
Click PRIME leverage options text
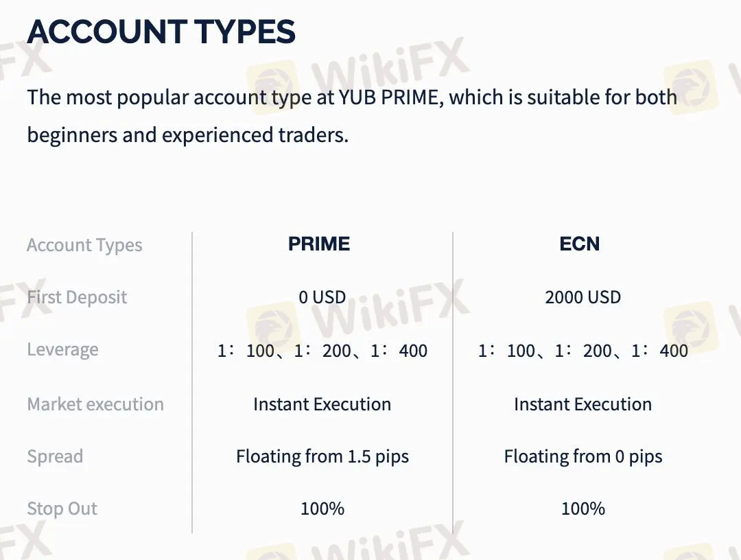pos(322,351)
